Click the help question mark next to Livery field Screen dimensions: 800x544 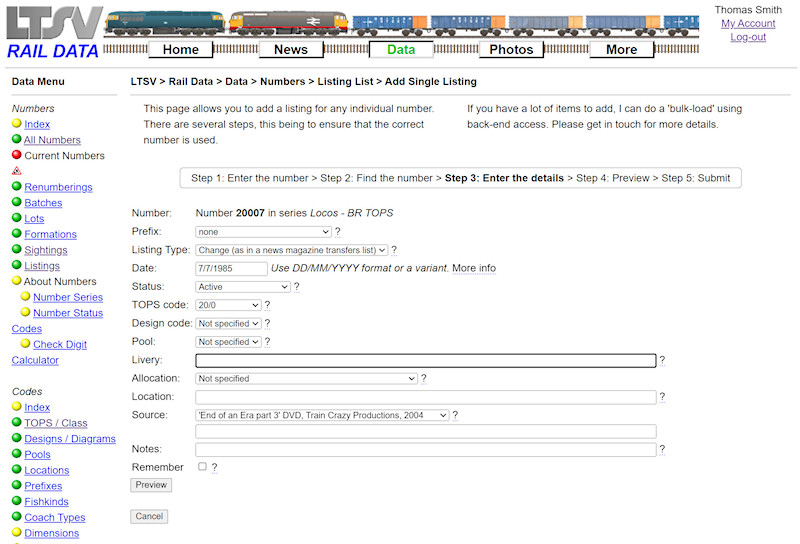(x=662, y=360)
